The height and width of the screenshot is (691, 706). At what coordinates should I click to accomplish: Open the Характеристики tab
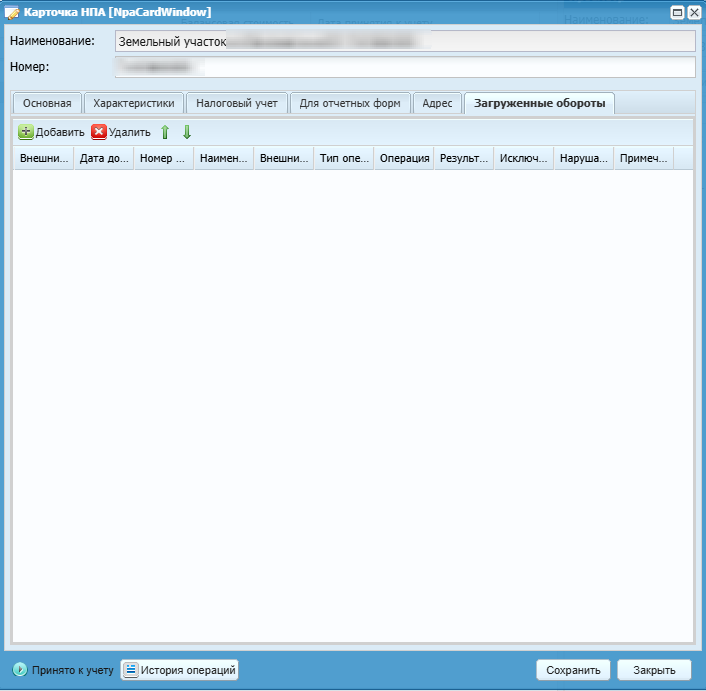point(133,103)
